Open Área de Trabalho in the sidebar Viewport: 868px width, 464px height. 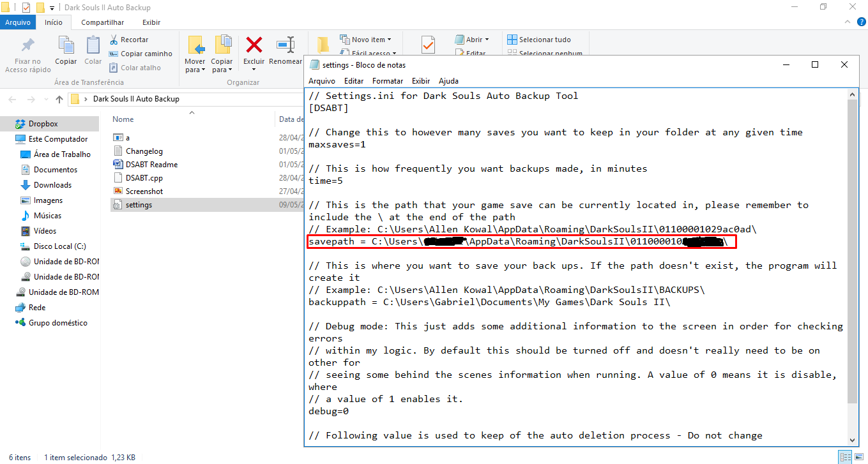(x=56, y=154)
